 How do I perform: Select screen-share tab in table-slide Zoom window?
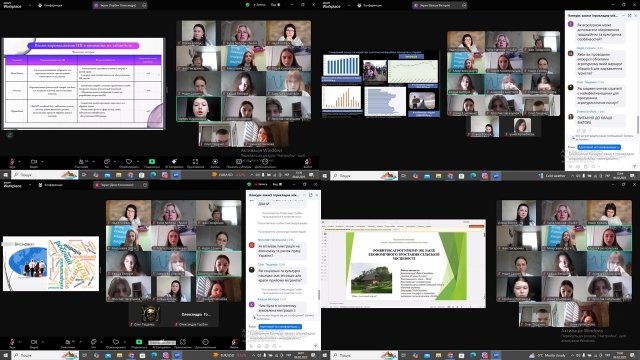tap(120, 5)
